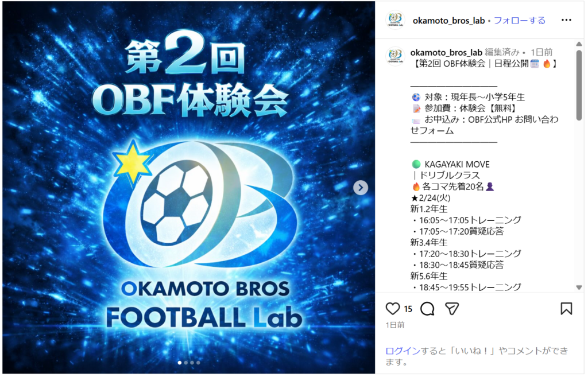This screenshot has height=377, width=588.
Task: Like the post with the heart icon
Action: (x=393, y=308)
